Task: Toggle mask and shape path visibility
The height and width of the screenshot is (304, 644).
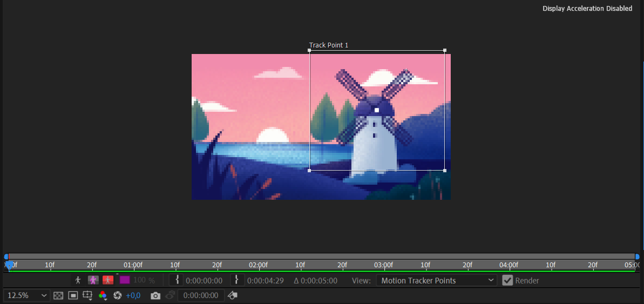Action: click(x=73, y=295)
